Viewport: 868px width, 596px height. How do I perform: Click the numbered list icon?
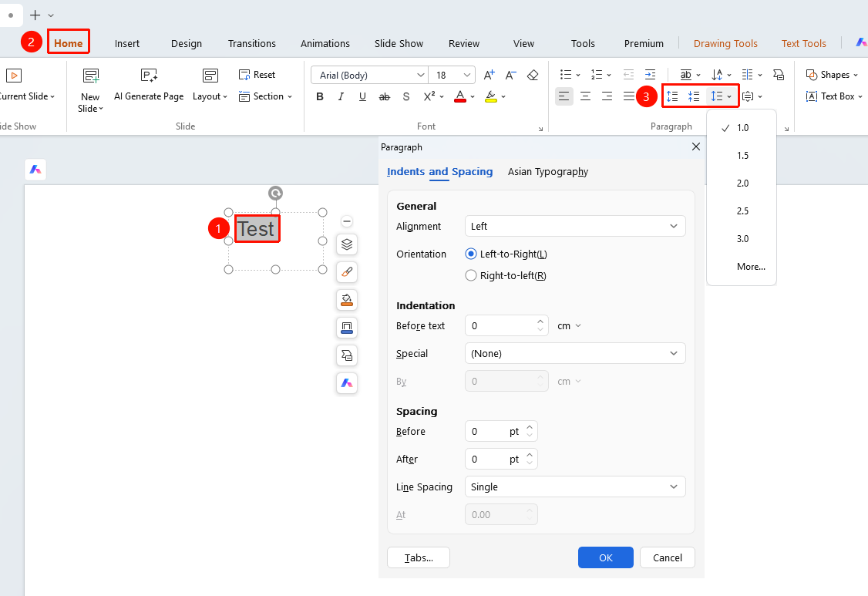[596, 75]
